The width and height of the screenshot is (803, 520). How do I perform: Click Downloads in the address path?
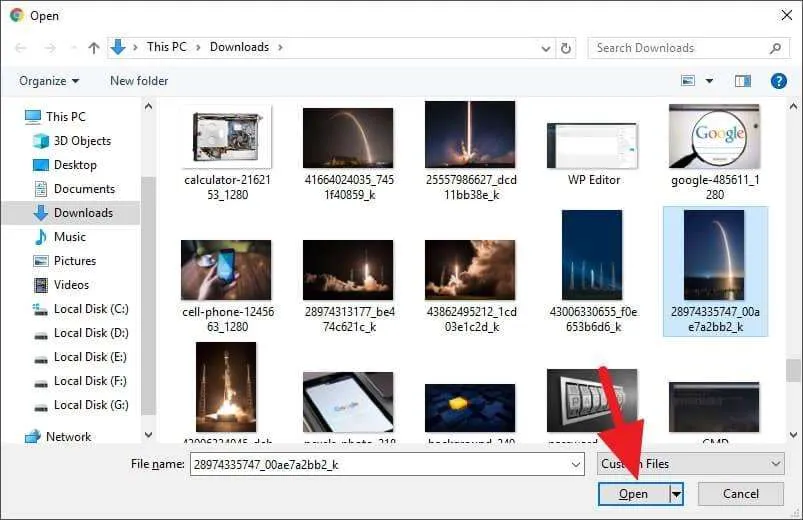(x=239, y=47)
